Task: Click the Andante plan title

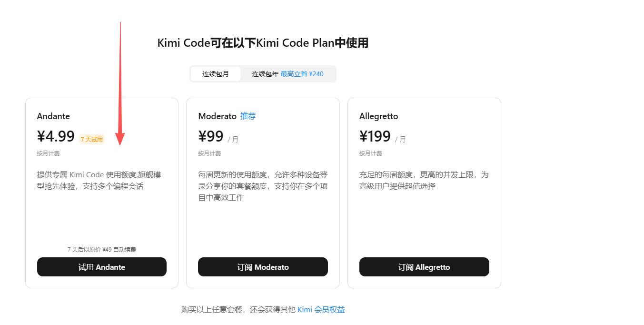Action: click(x=53, y=116)
